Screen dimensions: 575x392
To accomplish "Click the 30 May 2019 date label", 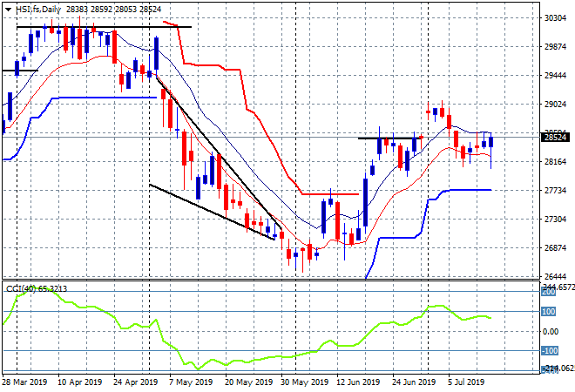I will [x=304, y=382].
